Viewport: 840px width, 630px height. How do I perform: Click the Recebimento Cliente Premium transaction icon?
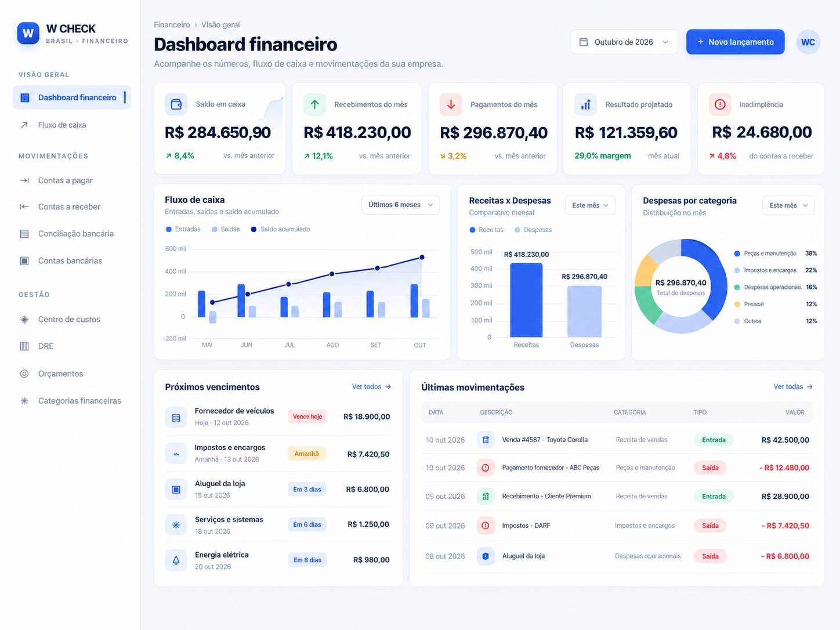click(486, 497)
